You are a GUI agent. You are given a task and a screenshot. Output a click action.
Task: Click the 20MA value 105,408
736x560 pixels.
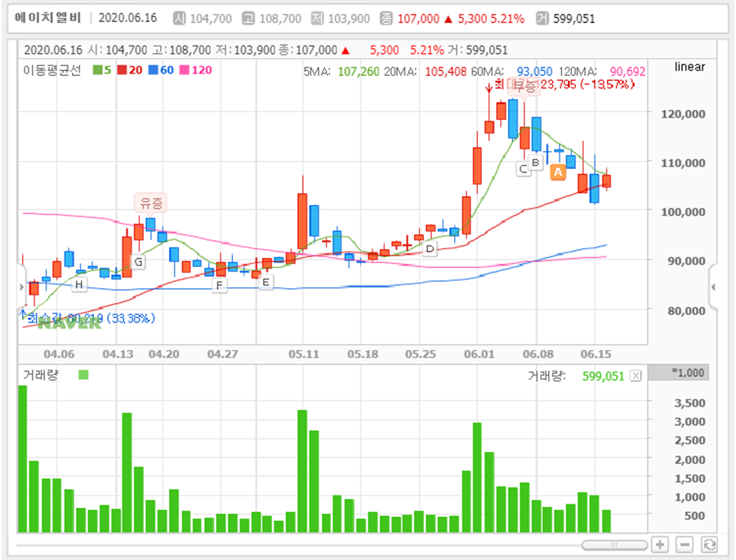coord(446,72)
